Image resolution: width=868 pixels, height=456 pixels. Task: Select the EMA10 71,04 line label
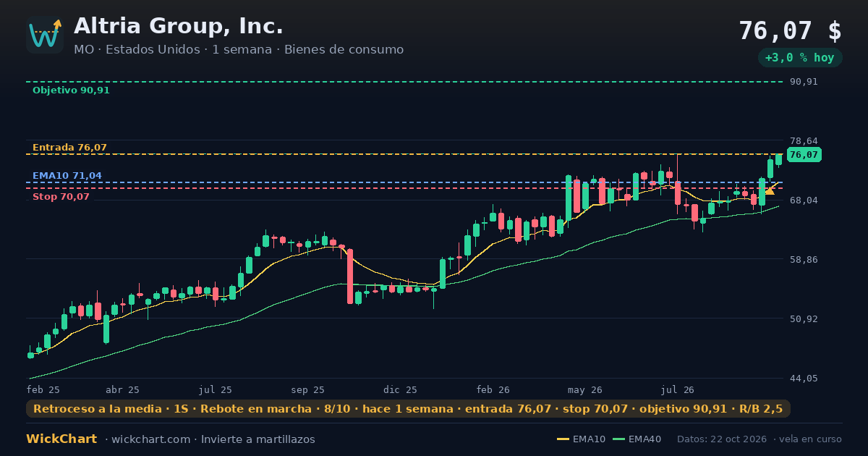tap(67, 176)
